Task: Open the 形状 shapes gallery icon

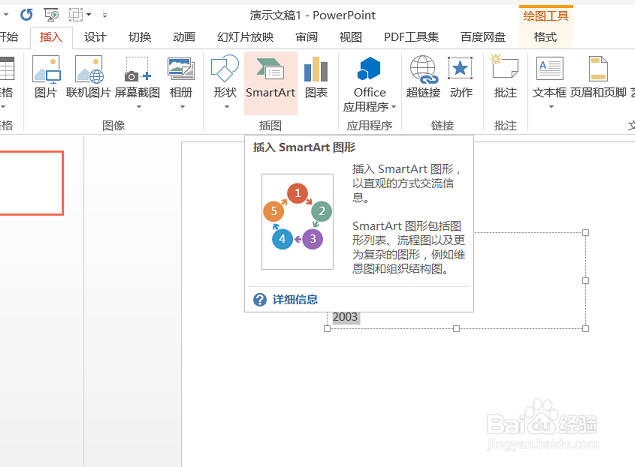Action: pos(225,75)
